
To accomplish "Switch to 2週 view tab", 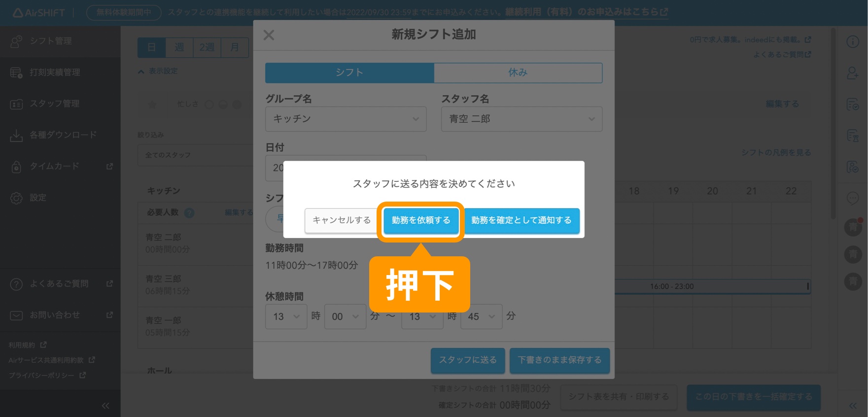I will 207,47.
